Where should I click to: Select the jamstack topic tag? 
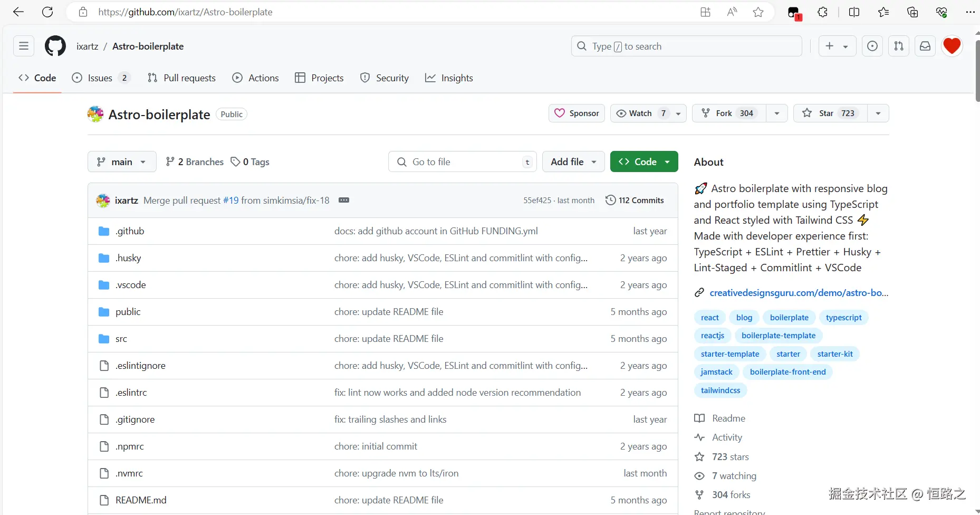pos(716,372)
